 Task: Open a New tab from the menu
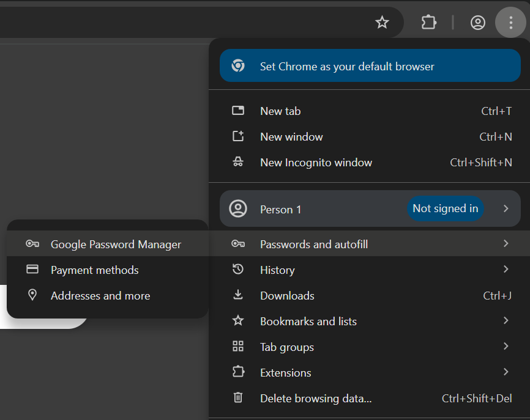pos(370,111)
